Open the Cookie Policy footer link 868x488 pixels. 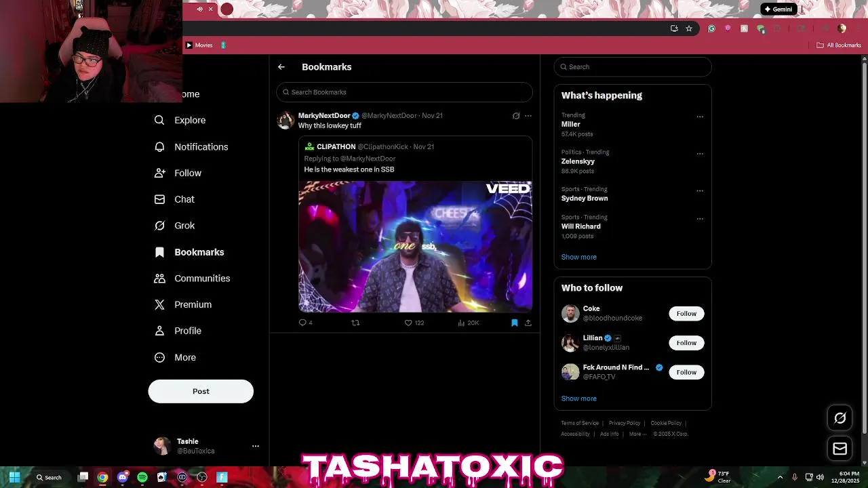[x=666, y=423]
